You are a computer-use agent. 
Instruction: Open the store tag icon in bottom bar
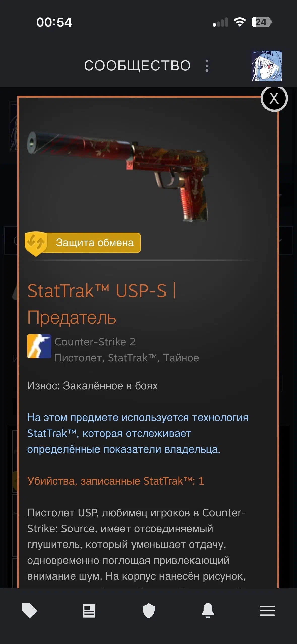point(29,610)
